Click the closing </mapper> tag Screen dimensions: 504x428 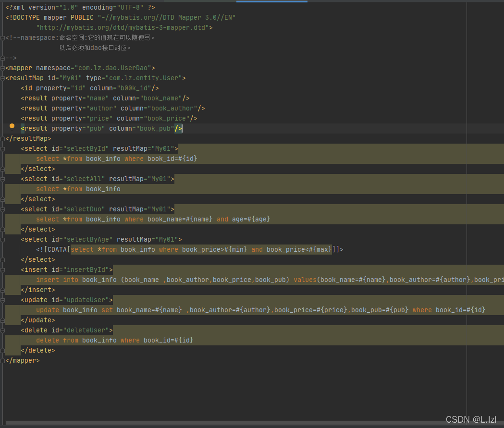(x=23, y=361)
